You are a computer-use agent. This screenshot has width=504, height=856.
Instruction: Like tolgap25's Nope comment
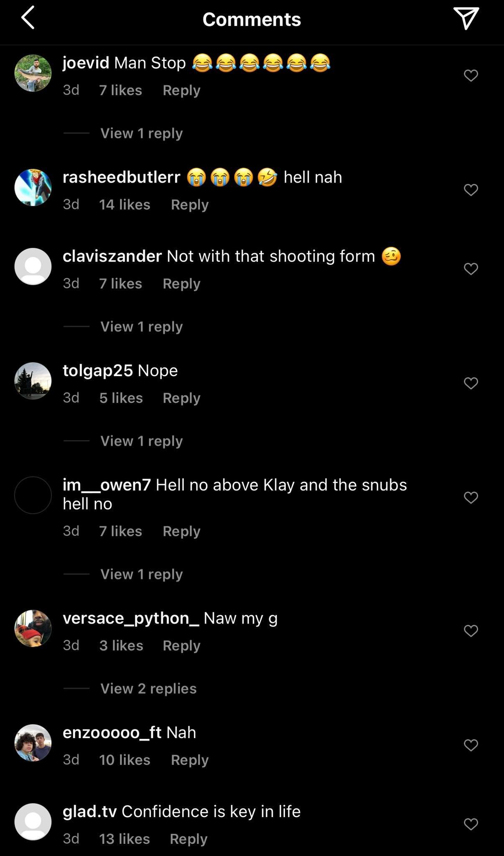pyautogui.click(x=471, y=383)
